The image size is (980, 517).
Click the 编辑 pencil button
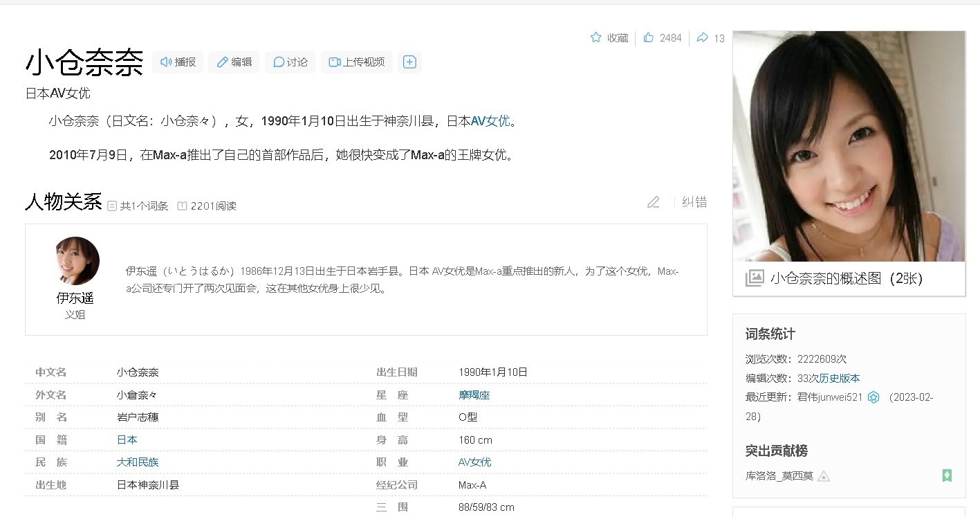click(234, 62)
